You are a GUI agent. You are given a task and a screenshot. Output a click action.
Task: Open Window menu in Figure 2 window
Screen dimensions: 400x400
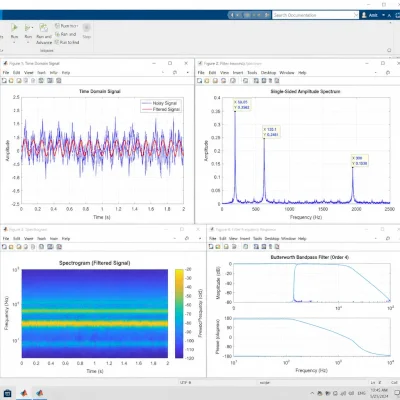click(287, 72)
